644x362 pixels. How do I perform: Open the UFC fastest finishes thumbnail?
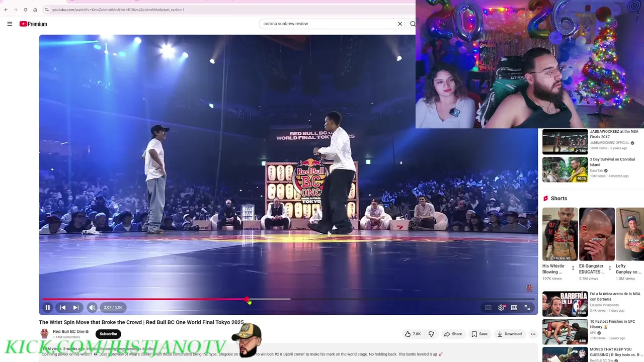565,331
